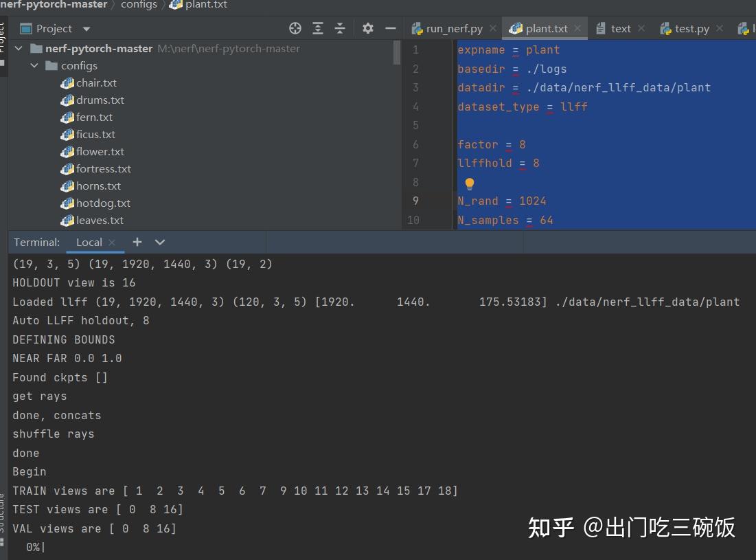Collapse the configs folder in Project tree
This screenshot has width=756, height=560.
coord(34,65)
